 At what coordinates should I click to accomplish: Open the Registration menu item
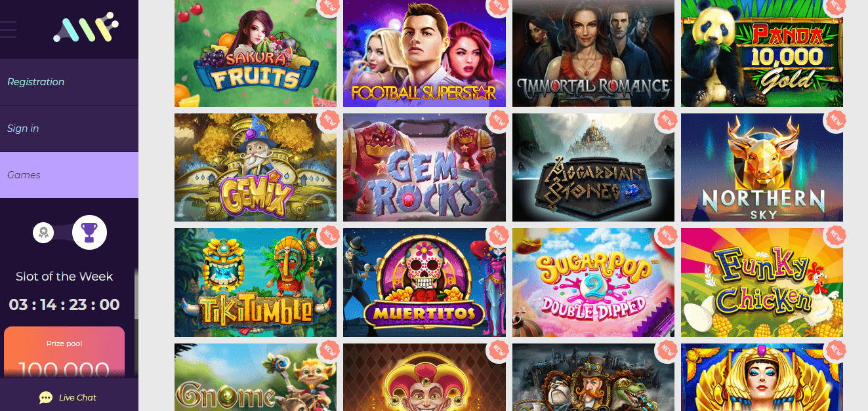[69, 82]
